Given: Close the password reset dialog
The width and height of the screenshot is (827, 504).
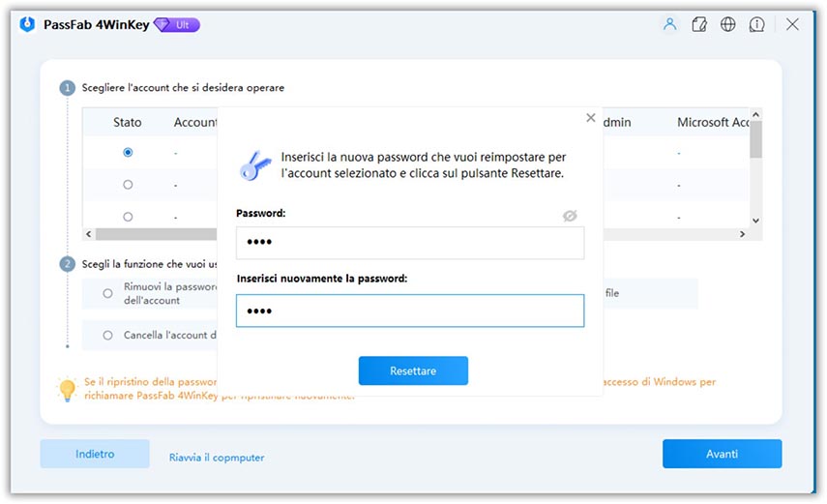Looking at the screenshot, I should click(x=591, y=118).
